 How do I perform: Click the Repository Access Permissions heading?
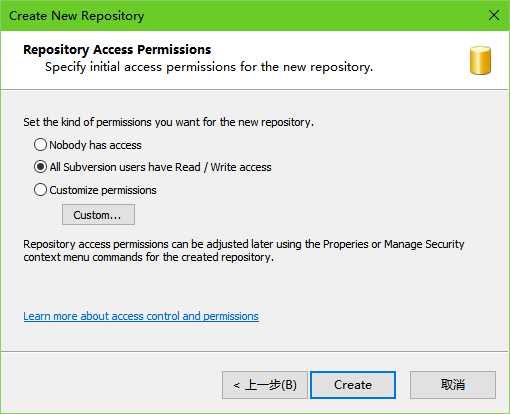coord(117,50)
